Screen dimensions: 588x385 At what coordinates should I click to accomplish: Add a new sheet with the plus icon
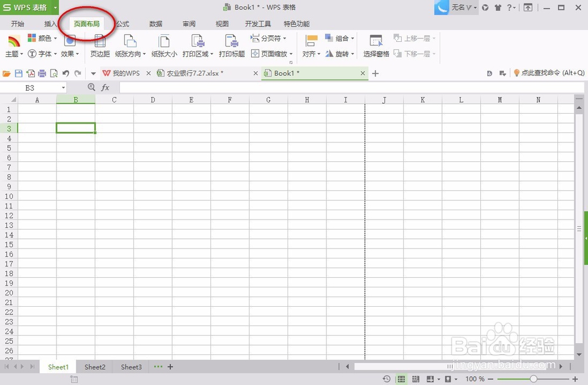(171, 367)
